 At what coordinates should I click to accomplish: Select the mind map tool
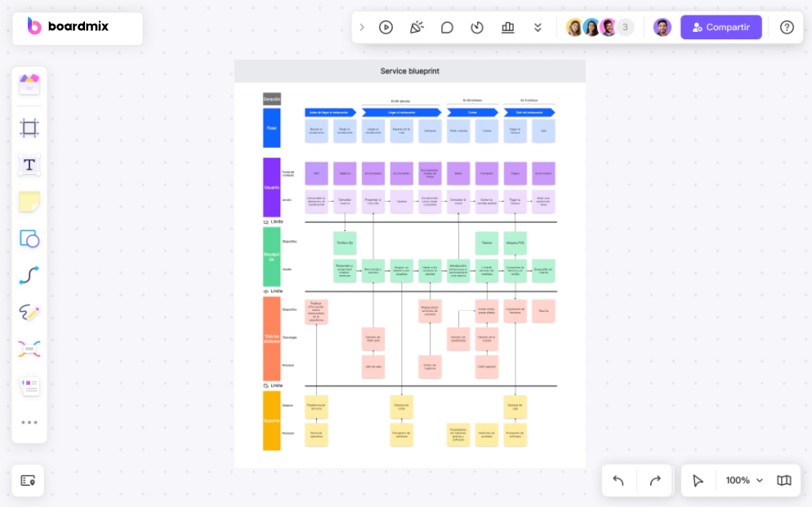click(x=29, y=349)
